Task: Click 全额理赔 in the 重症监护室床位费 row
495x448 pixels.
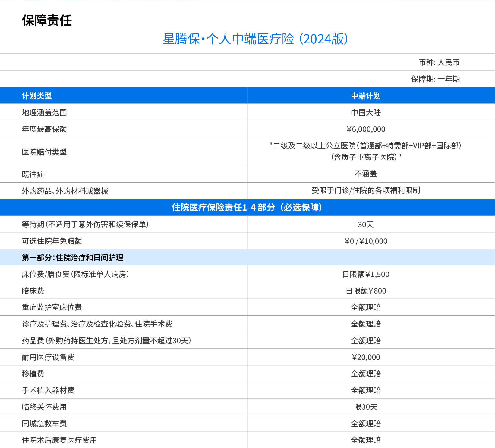Action: [366, 307]
